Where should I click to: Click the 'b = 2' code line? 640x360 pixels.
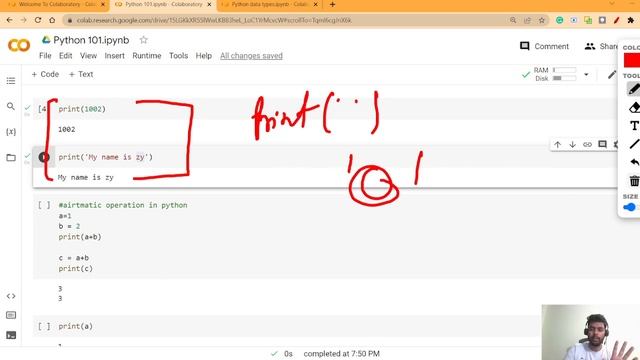tap(69, 226)
